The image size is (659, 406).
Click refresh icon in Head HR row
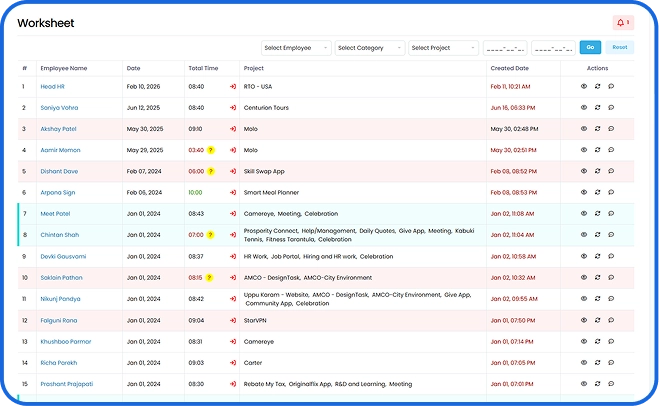click(x=597, y=86)
